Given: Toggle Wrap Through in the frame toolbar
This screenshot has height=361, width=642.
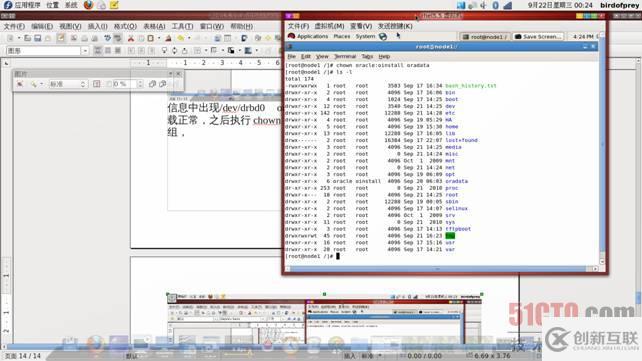Looking at the screenshot, I should 118,50.
